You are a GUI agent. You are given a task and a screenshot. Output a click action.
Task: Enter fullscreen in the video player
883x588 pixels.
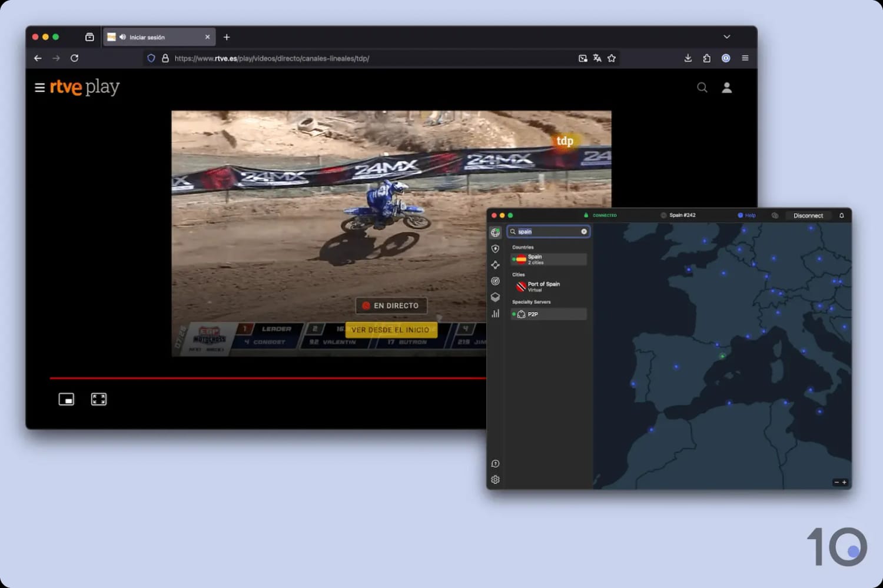[99, 400]
